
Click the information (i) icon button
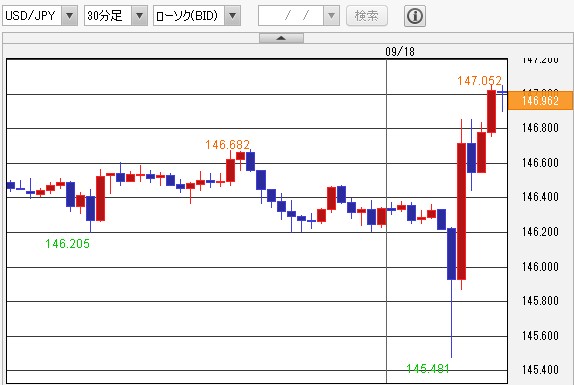(x=415, y=16)
